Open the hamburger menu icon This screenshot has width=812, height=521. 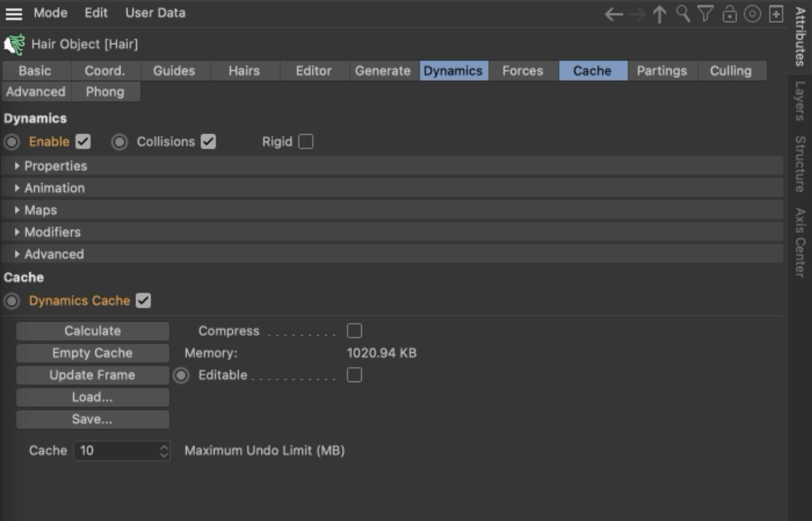point(14,14)
